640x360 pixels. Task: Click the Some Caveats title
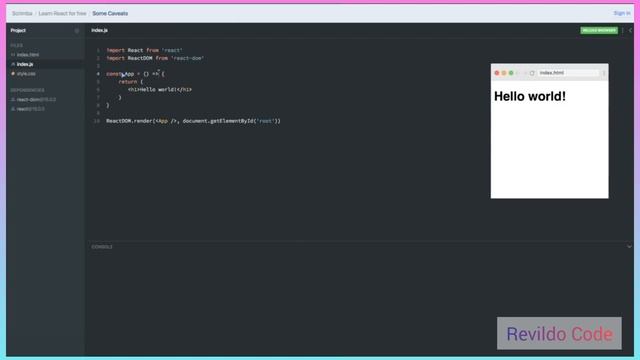point(110,13)
